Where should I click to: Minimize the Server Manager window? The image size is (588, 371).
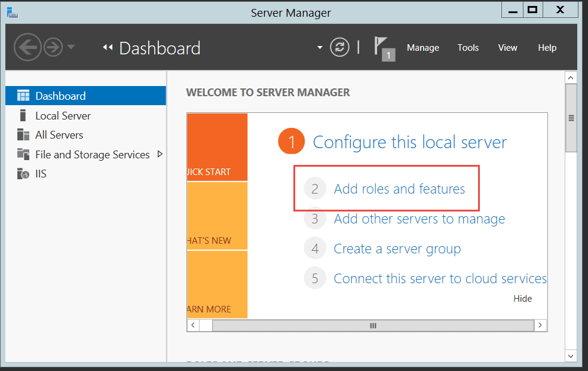tap(513, 10)
